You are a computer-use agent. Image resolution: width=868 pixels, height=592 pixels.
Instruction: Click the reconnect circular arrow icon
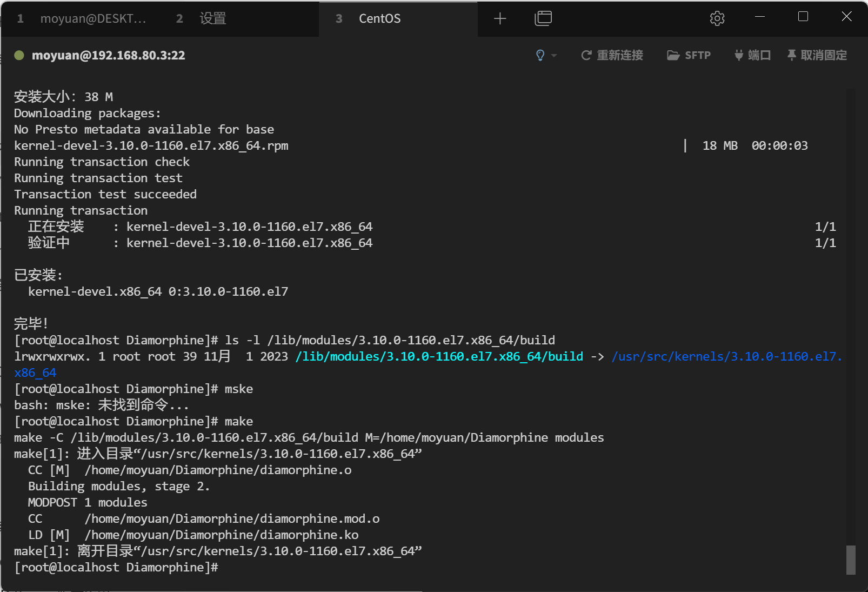[x=586, y=55]
